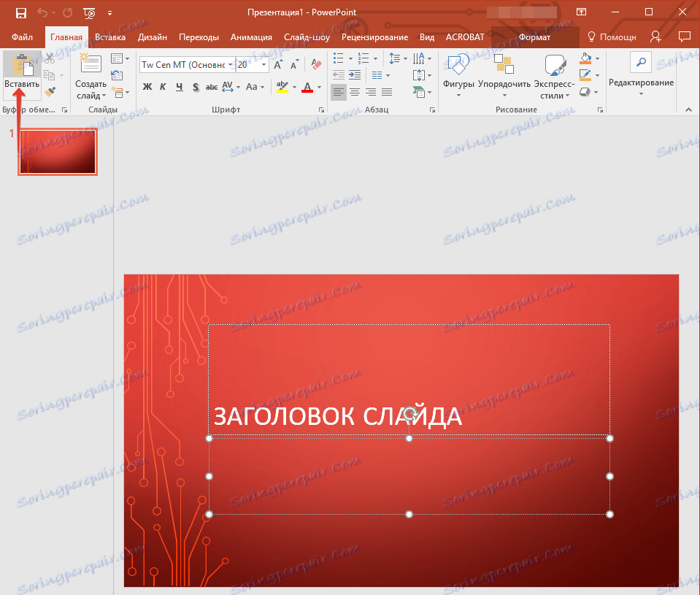Click the Shape Effects icon
The height and width of the screenshot is (595, 700).
585,92
